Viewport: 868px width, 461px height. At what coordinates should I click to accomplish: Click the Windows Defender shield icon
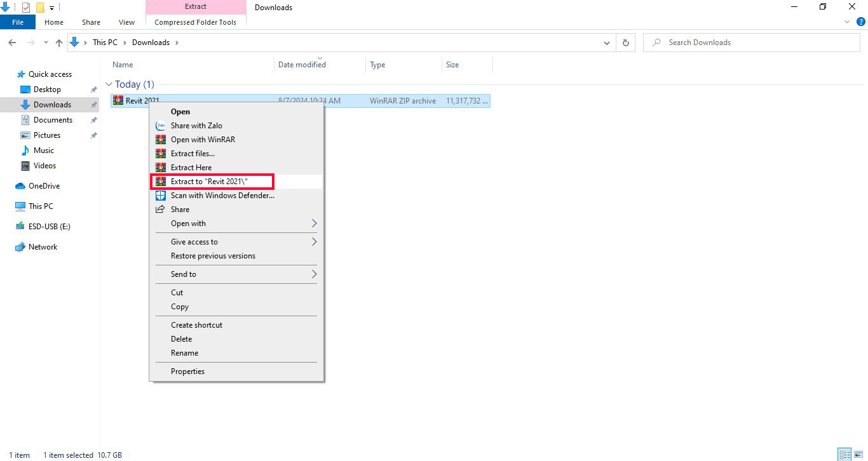161,196
